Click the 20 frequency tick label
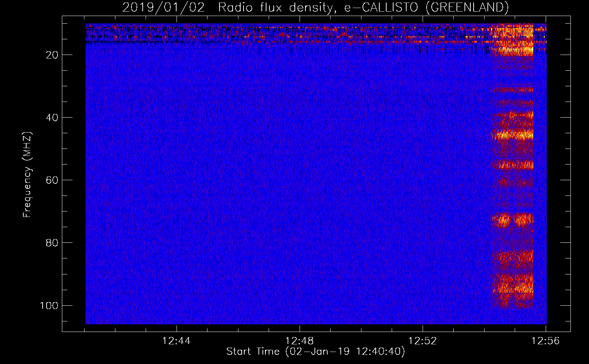This screenshot has width=589, height=364. pos(52,55)
